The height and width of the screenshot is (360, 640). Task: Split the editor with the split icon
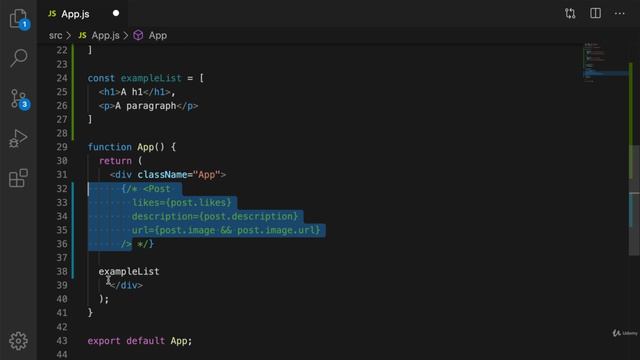596,13
